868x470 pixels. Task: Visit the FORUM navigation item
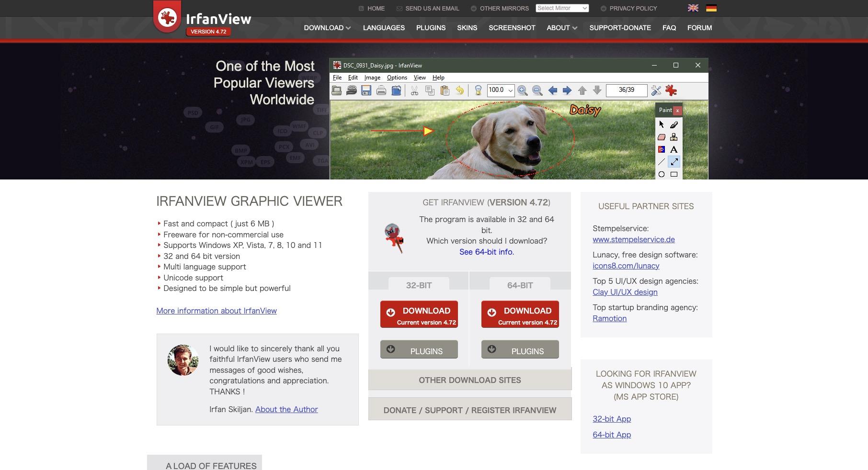pos(699,28)
